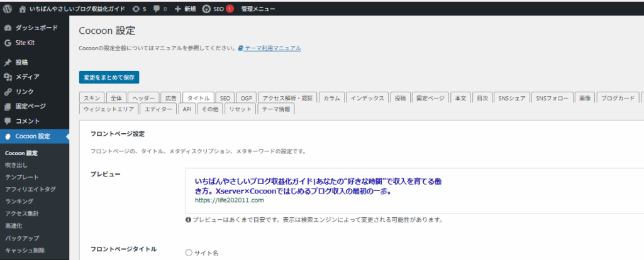644x260 pixels.
Task: Open the Media library menu
Action: pyautogui.click(x=27, y=77)
